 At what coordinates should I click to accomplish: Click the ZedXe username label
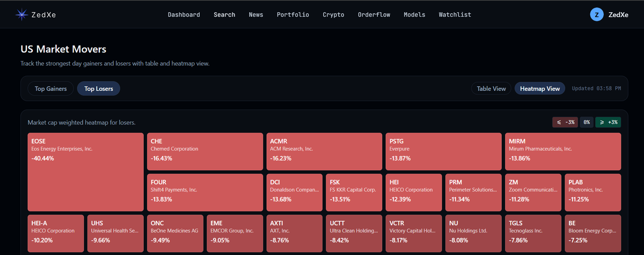(619, 15)
